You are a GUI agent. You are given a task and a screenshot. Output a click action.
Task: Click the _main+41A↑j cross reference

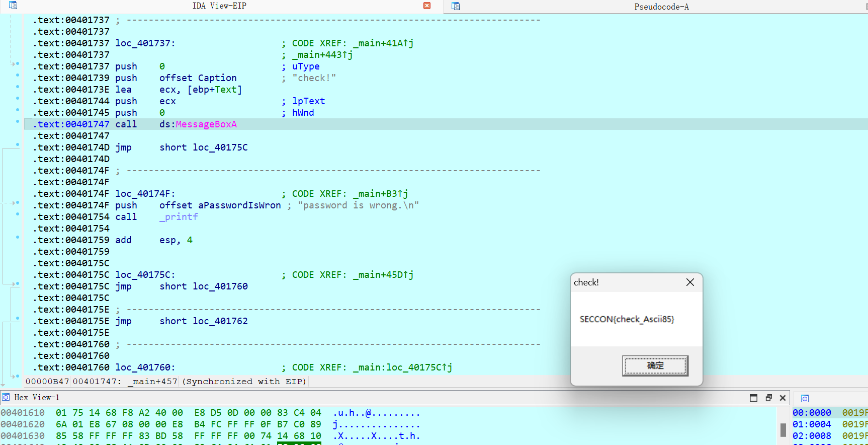pyautogui.click(x=383, y=43)
